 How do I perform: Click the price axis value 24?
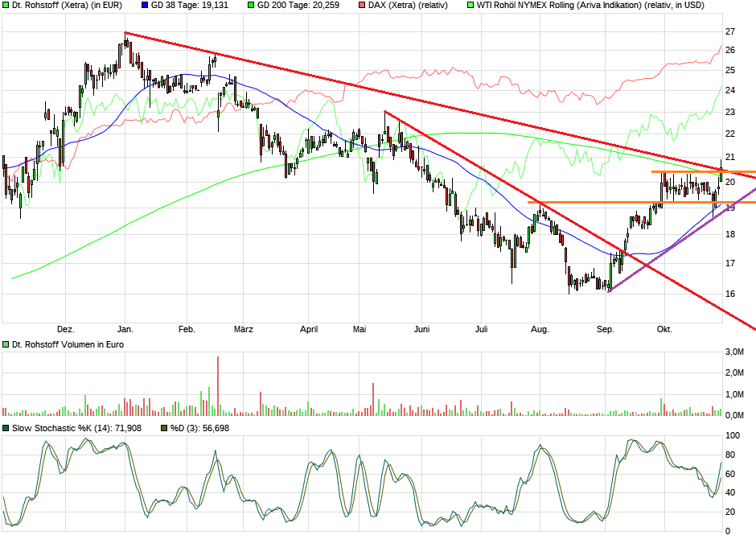pyautogui.click(x=730, y=91)
